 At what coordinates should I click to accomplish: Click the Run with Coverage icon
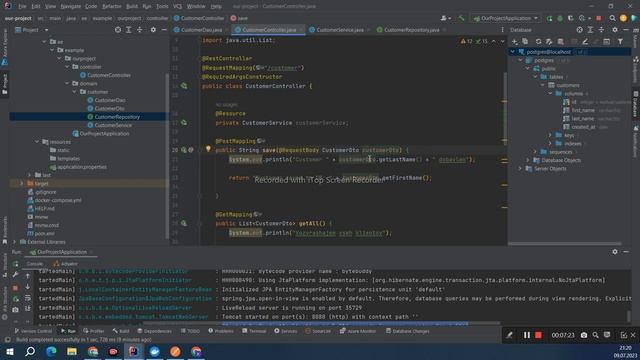tap(571, 18)
